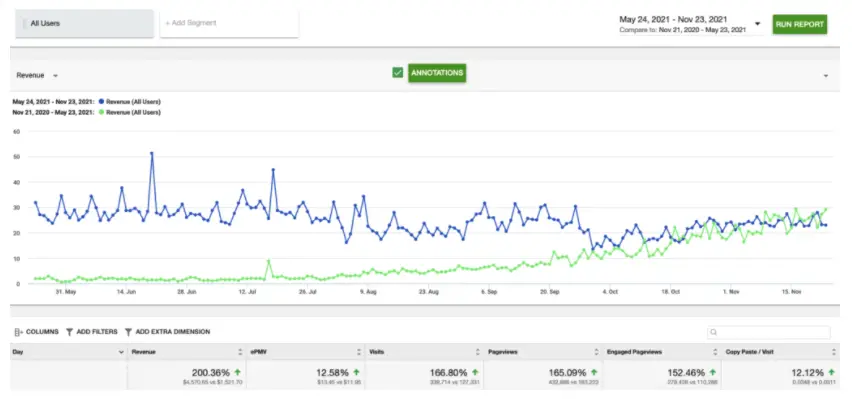Image resolution: width=852 pixels, height=399 pixels.
Task: Click the sort arrows on Revenue column
Action: pyautogui.click(x=240, y=352)
